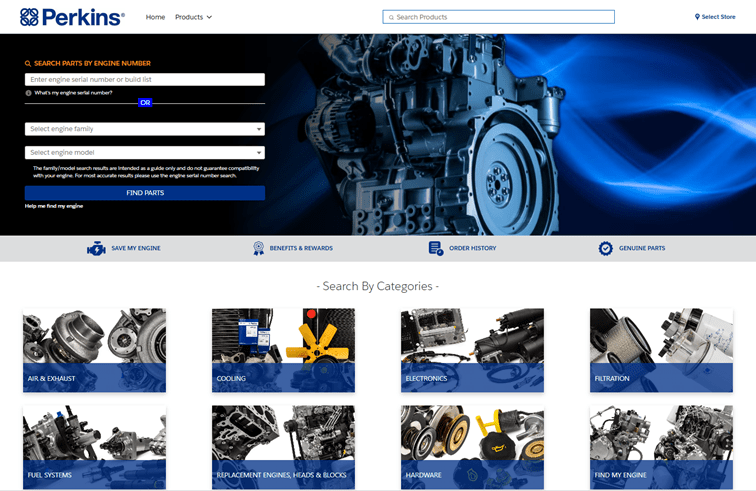The width and height of the screenshot is (756, 491).
Task: Go to the Home menu item
Action: 155,17
